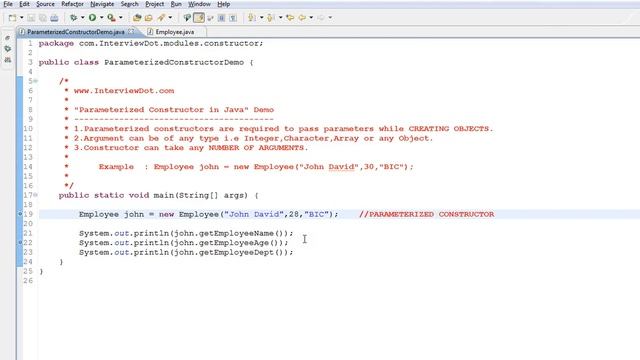Open the Source menu
640x360 pixels.
click(x=45, y=4)
